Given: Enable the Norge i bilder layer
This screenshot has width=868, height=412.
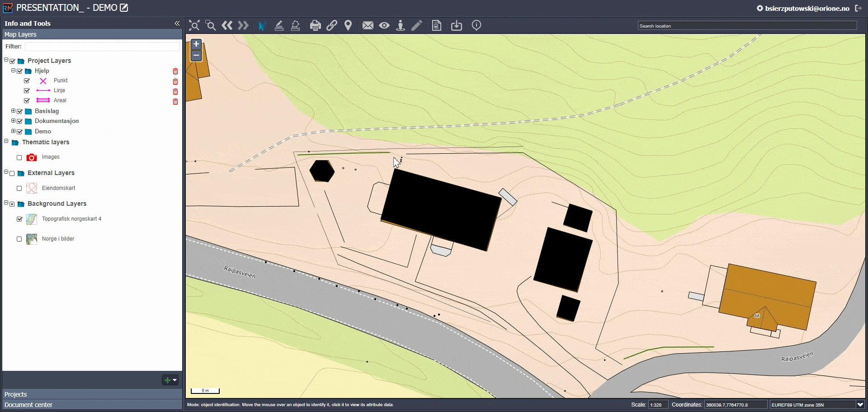Looking at the screenshot, I should pyautogui.click(x=19, y=239).
